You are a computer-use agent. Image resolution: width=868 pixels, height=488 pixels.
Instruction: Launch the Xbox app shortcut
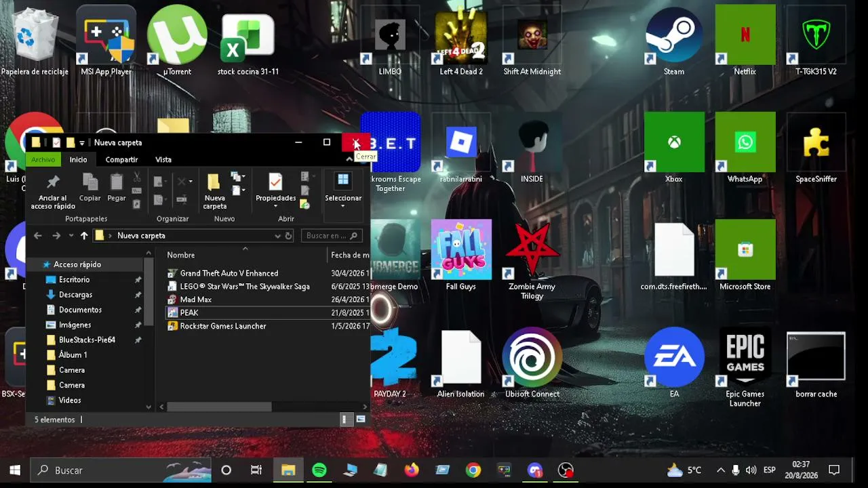674,148
